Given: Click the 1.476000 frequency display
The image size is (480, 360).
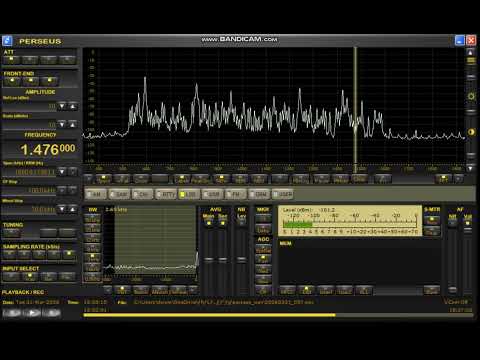Looking at the screenshot, I should click(x=48, y=150).
